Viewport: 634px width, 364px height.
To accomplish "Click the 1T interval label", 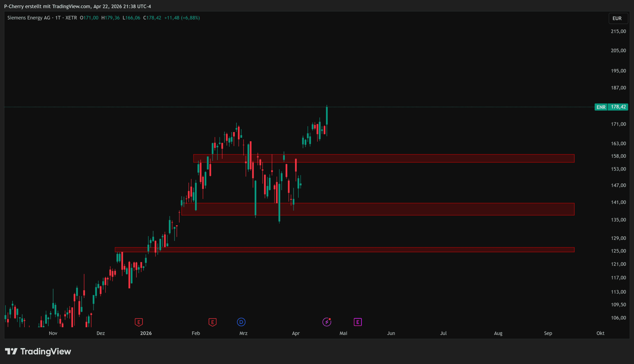I will [58, 18].
